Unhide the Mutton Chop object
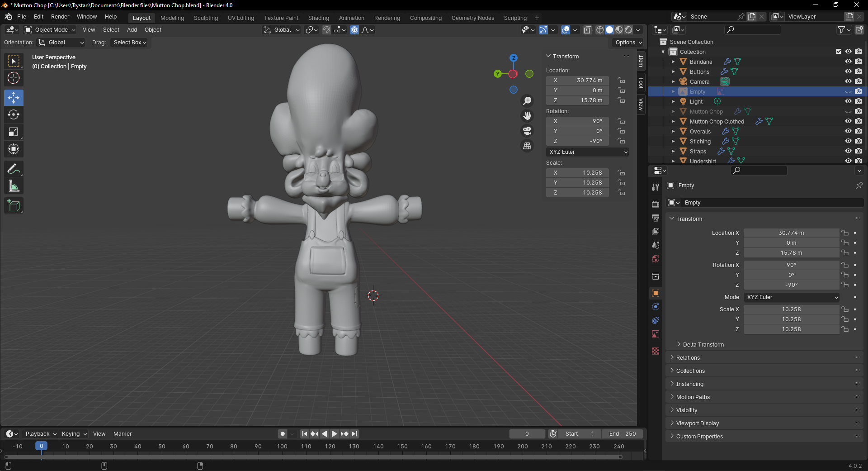Image resolution: width=868 pixels, height=471 pixels. point(848,111)
